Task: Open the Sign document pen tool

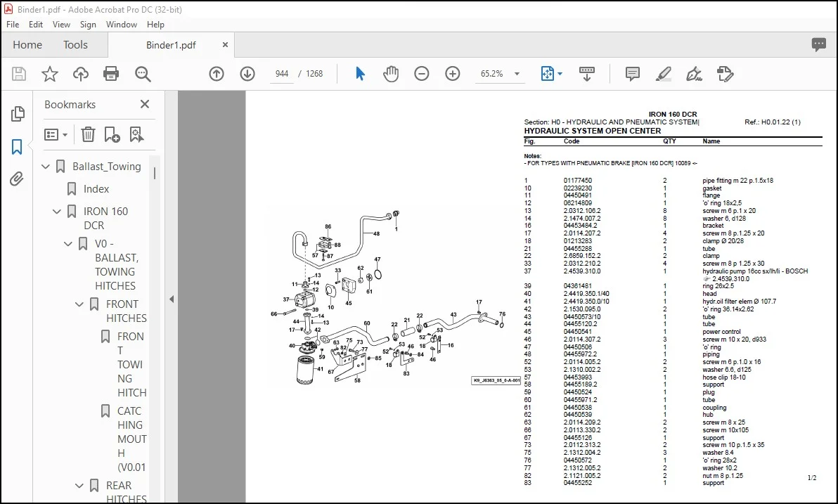Action: click(x=695, y=74)
